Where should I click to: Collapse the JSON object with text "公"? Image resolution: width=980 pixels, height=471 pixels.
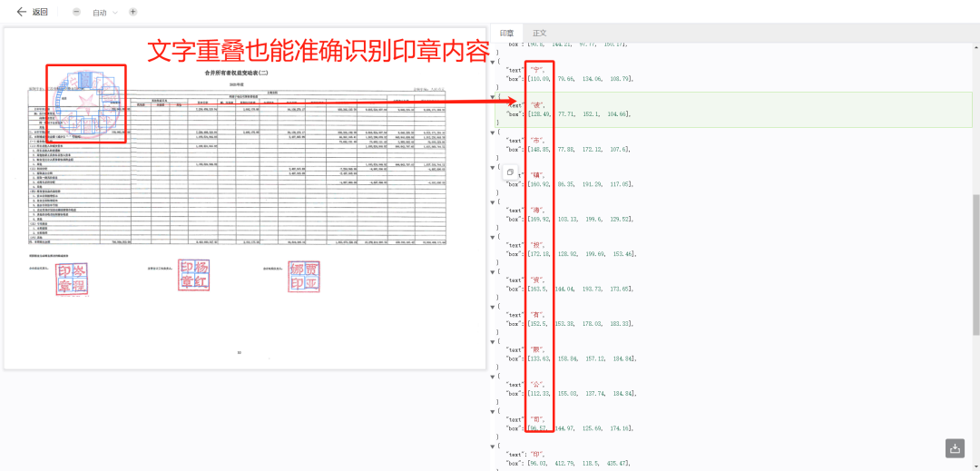tap(494, 376)
